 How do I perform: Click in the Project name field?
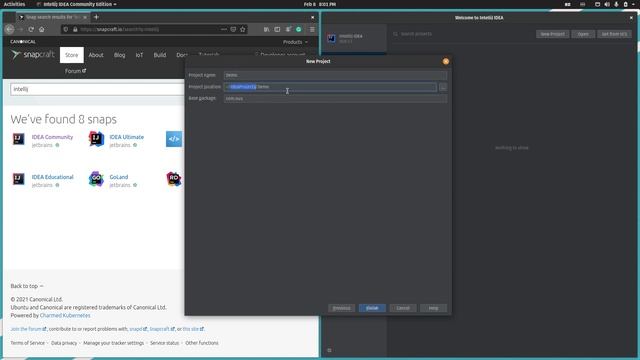click(x=335, y=75)
